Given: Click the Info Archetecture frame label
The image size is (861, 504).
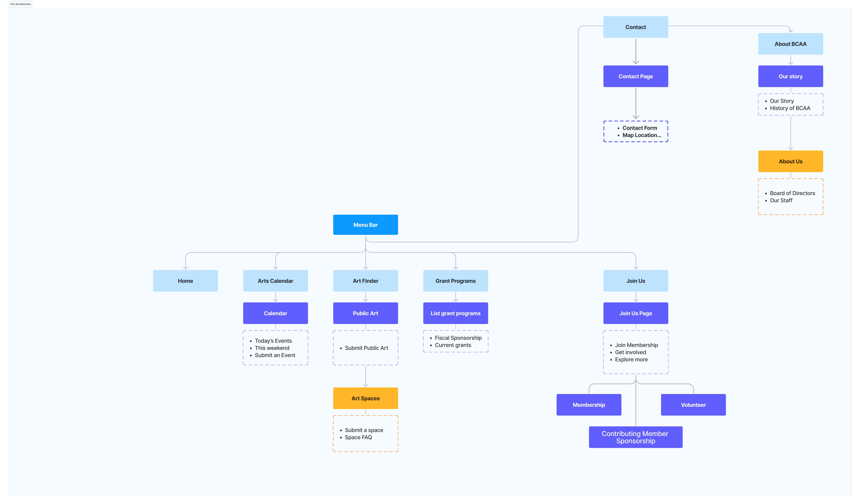Looking at the screenshot, I should tap(20, 4).
